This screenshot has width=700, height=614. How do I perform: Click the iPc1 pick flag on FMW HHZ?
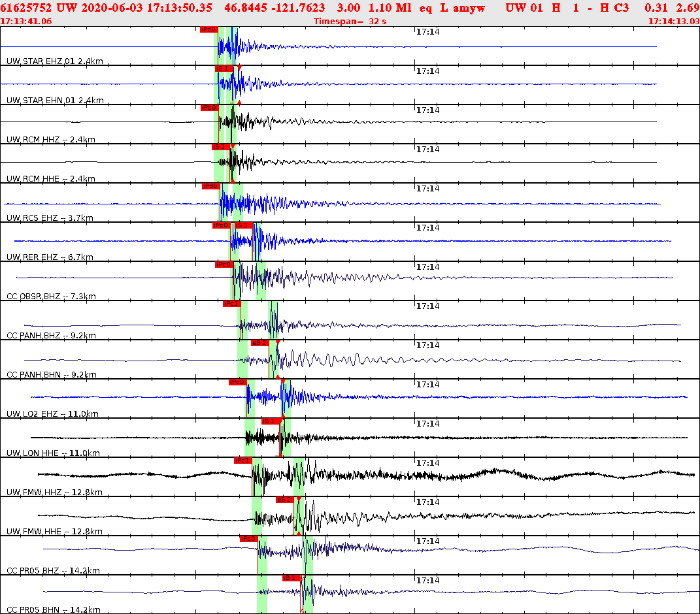(x=242, y=460)
